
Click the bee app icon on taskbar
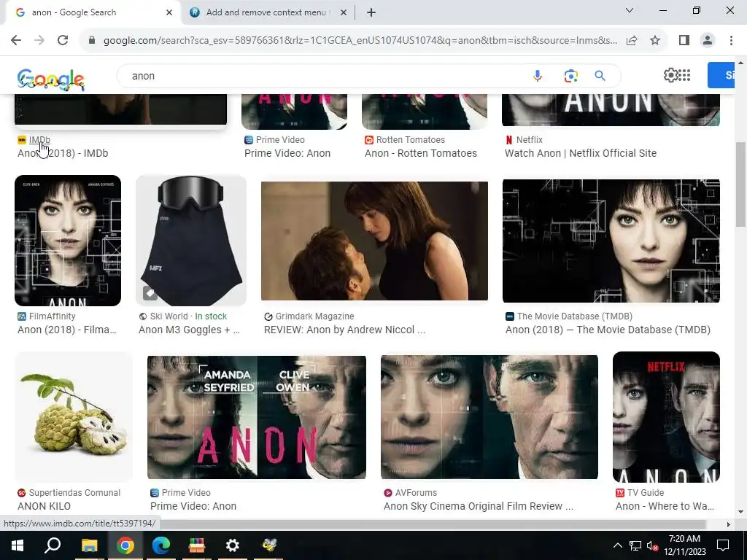coord(269,545)
